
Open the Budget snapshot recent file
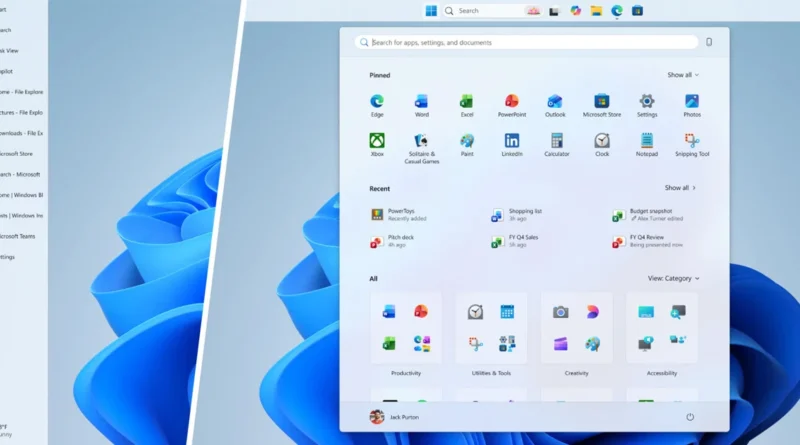648,214
